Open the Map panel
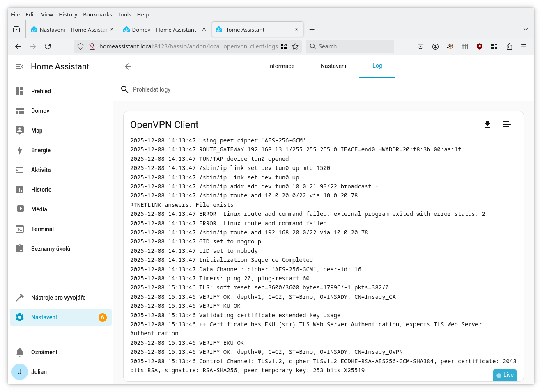The width and height of the screenshot is (542, 392). click(x=61, y=131)
